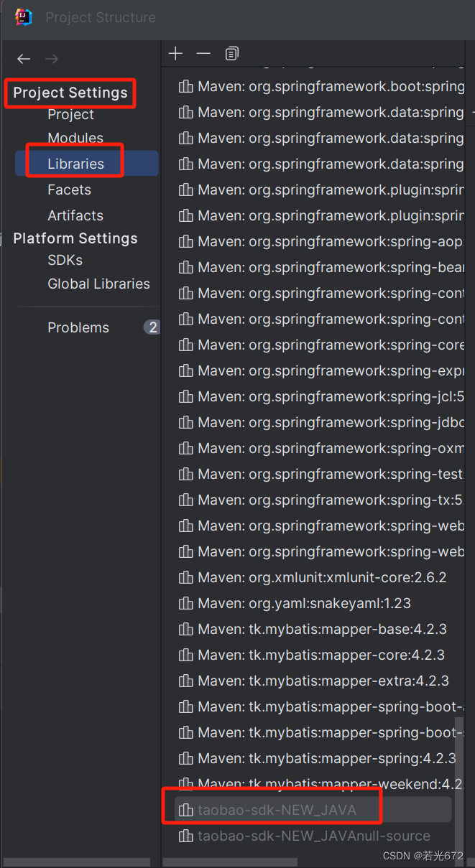Open SDKs under Platform Settings
475x868 pixels.
[x=65, y=260]
